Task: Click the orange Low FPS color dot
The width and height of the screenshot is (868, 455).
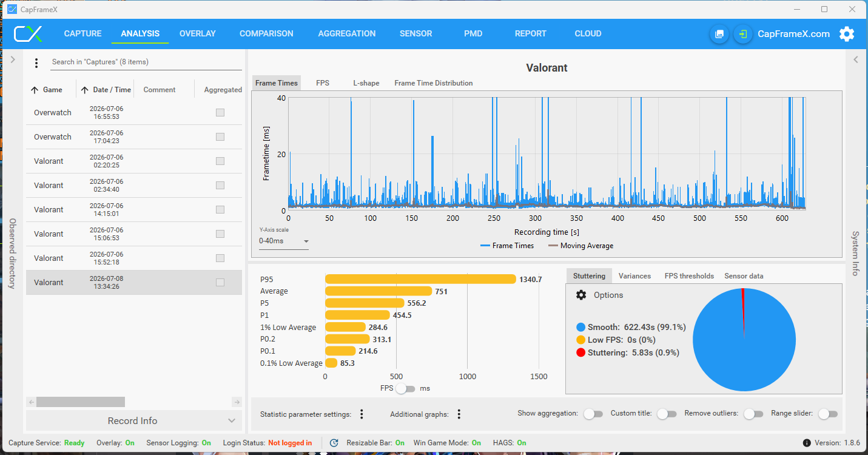Action: click(x=581, y=340)
